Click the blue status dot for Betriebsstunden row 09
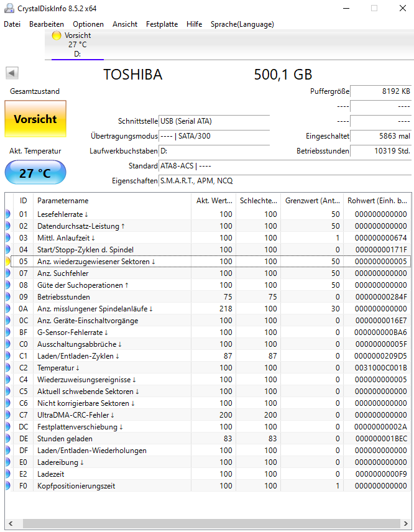 (x=7, y=297)
